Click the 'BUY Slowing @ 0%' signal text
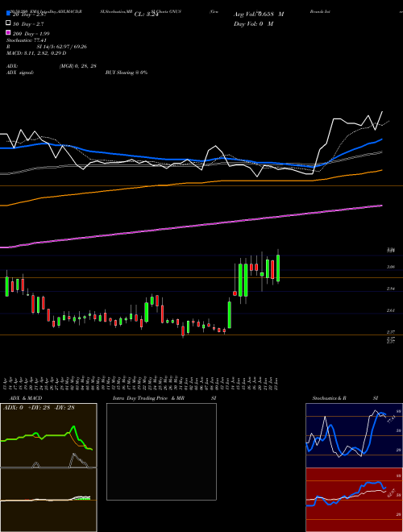The width and height of the screenshot is (403, 532). (127, 73)
